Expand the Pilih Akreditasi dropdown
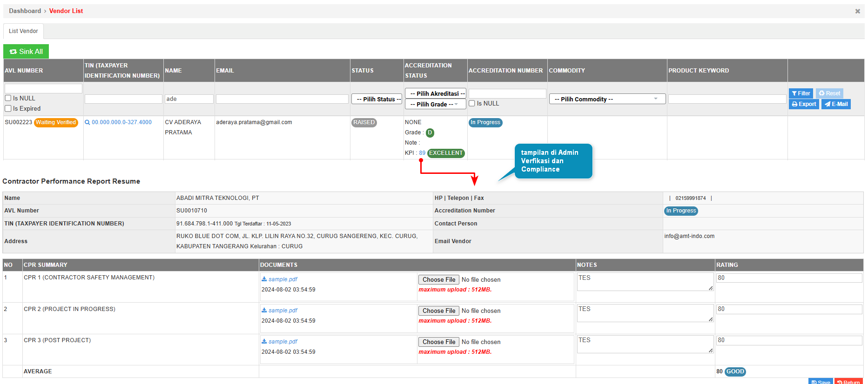Screen dimensions: 868x384 (x=435, y=93)
